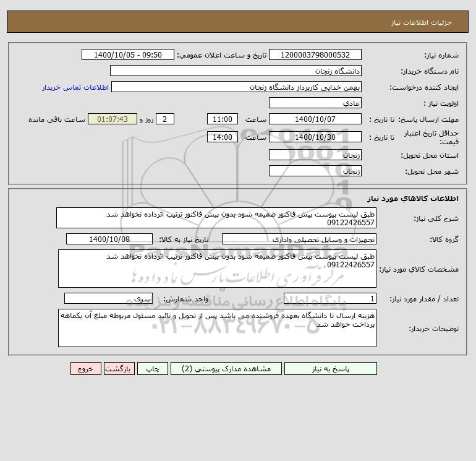Click the خروج exit button
This screenshot has width=476, height=461.
point(86,369)
